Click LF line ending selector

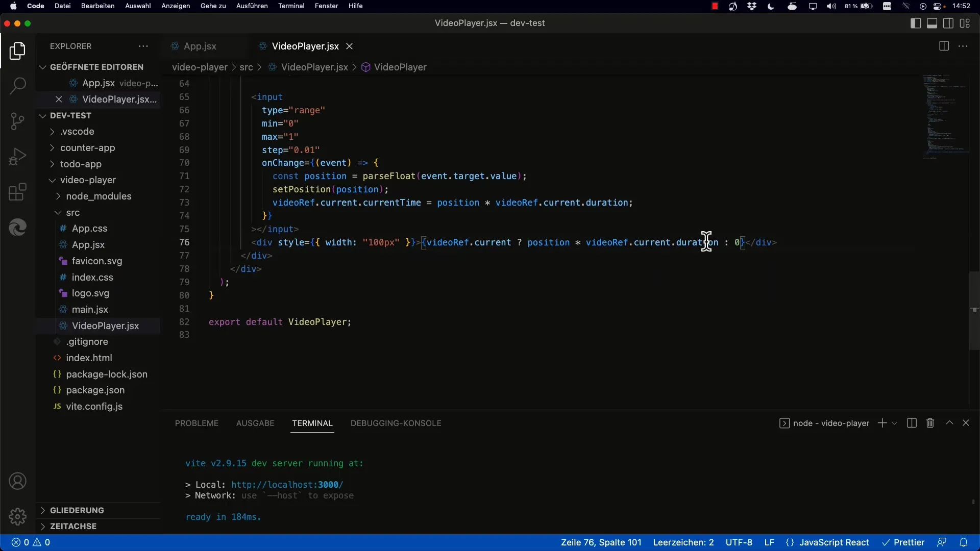pyautogui.click(x=769, y=542)
